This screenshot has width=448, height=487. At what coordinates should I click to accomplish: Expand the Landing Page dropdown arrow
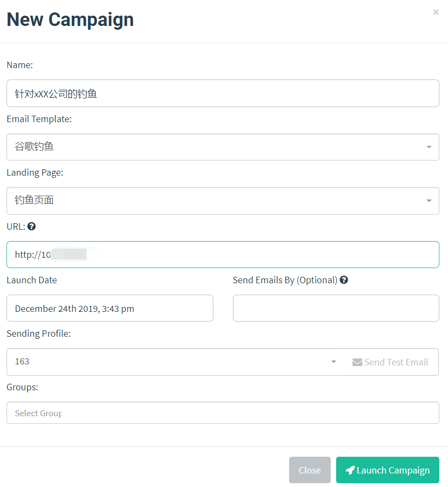(x=429, y=201)
